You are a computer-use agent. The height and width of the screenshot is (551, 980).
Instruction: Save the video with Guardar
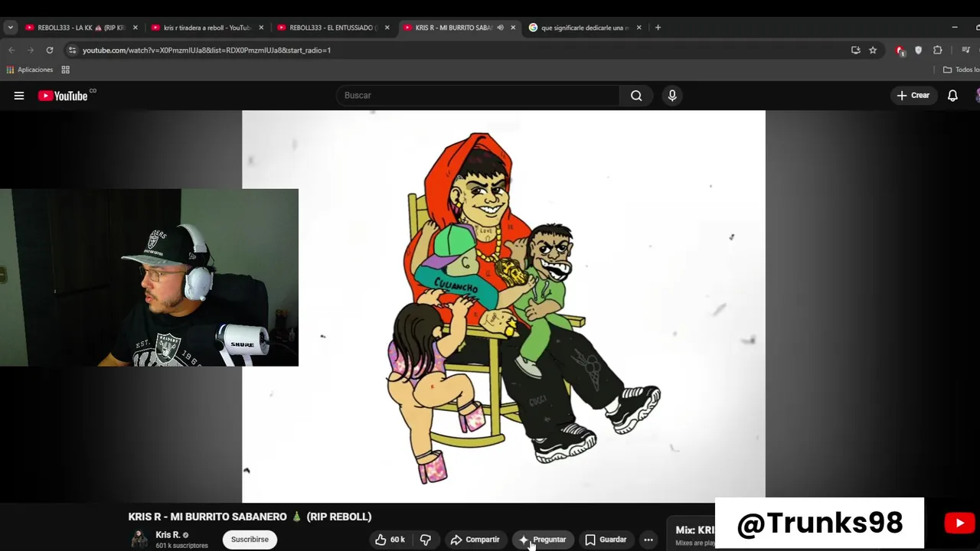(606, 540)
